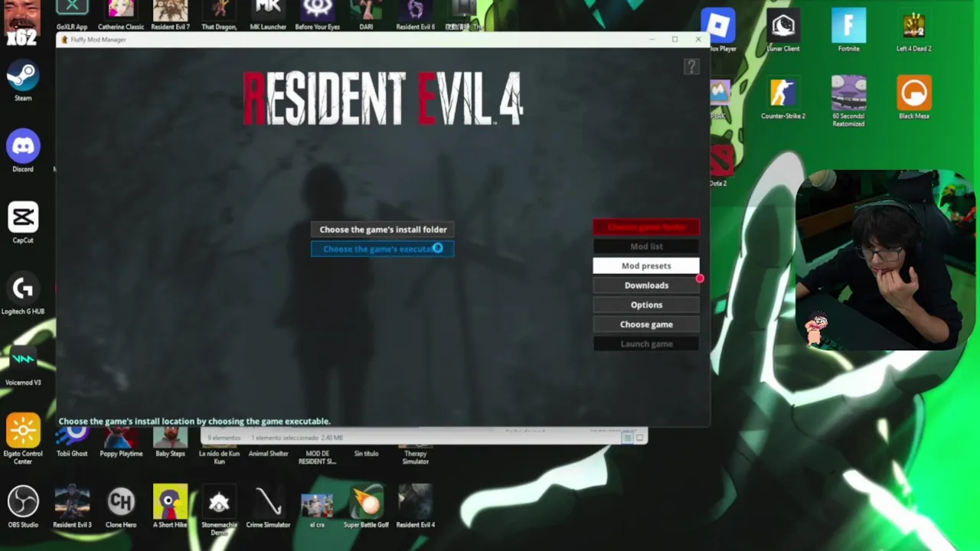Select the Tobii Ghost desktop icon
This screenshot has height=551, width=980.
pyautogui.click(x=72, y=442)
